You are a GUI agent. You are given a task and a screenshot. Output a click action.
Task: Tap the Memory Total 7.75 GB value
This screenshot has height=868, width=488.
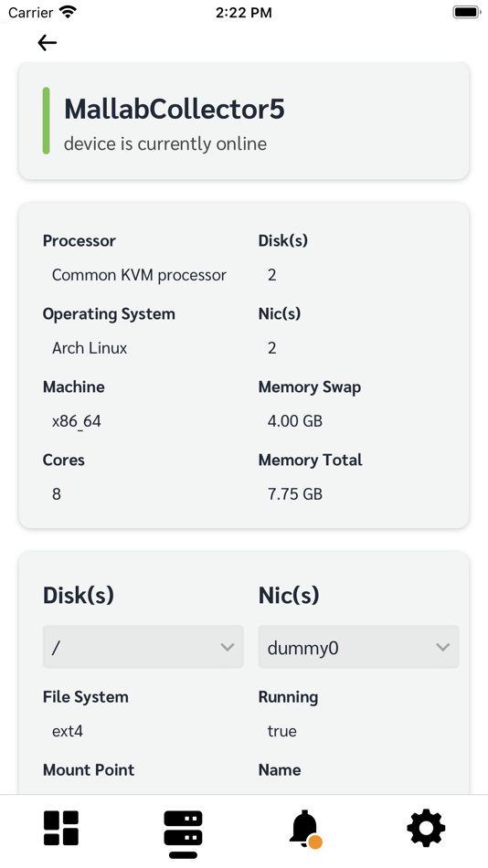294,493
